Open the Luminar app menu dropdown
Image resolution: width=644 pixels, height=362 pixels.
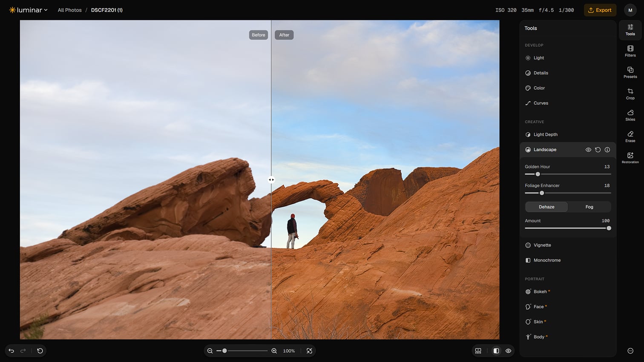point(28,10)
